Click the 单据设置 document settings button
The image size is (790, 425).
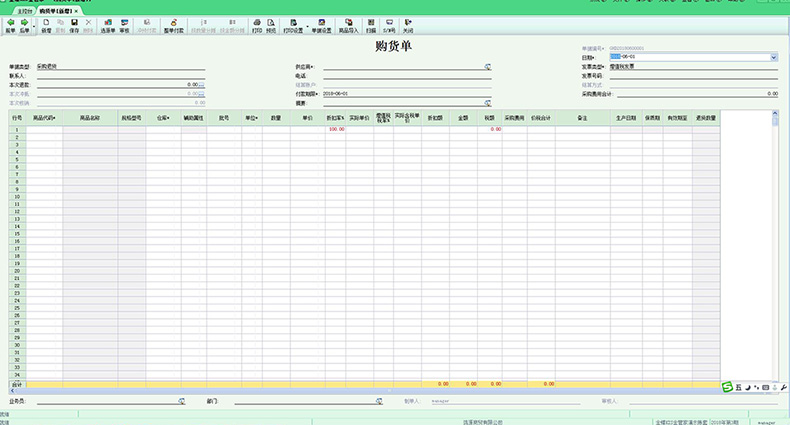(x=321, y=24)
